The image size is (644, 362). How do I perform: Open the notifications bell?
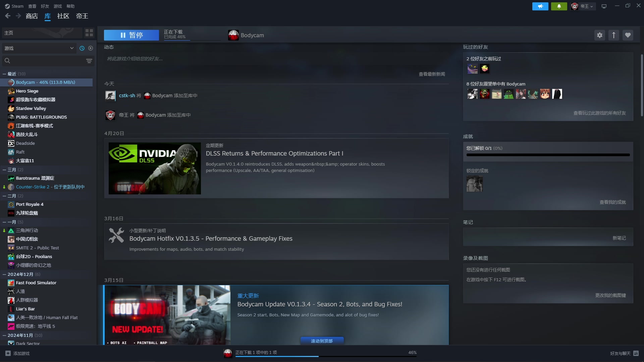click(x=559, y=6)
